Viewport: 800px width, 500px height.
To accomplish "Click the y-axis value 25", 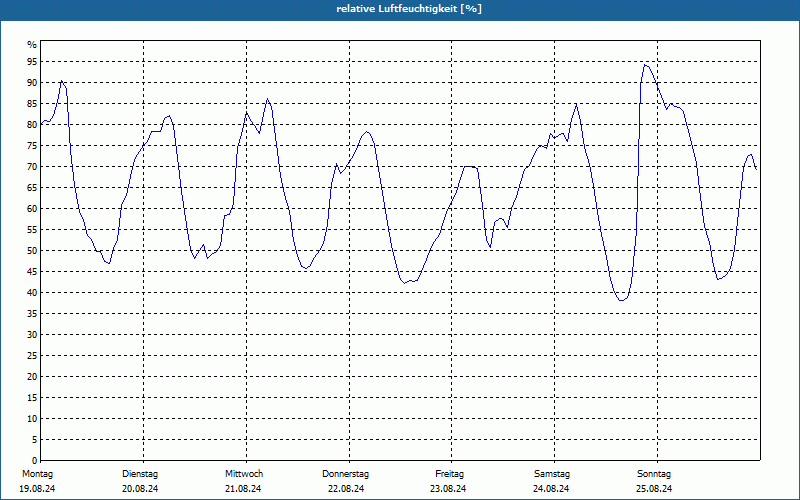I will 32,356.
